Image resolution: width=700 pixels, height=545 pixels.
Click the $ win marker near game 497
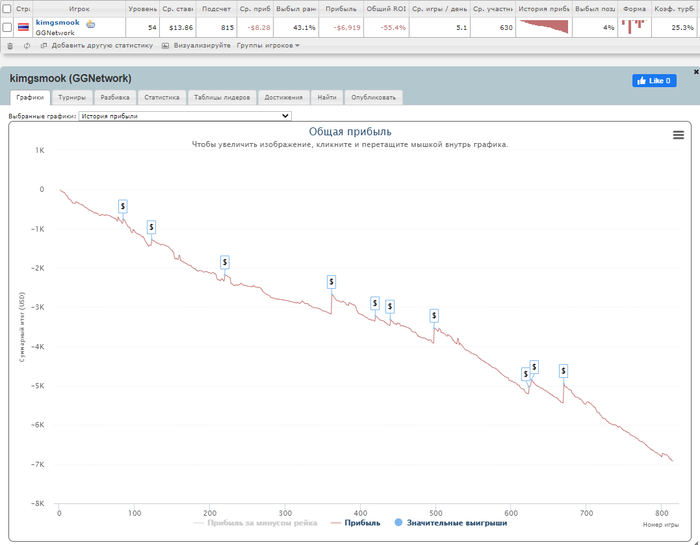[x=434, y=316]
